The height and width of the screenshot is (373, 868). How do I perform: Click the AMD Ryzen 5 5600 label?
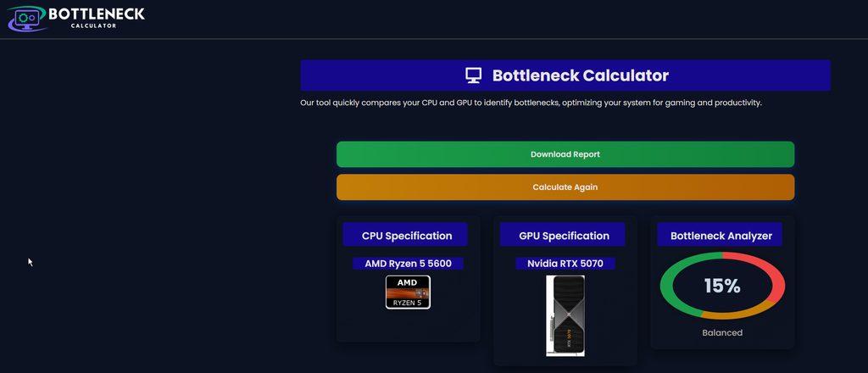pyautogui.click(x=408, y=264)
